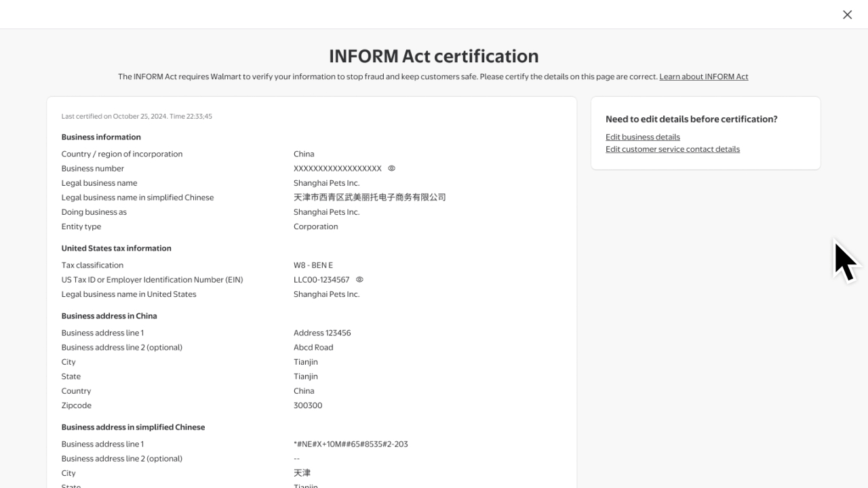Select the Last certified on October 25 text
The width and height of the screenshot is (868, 488).
click(x=137, y=116)
